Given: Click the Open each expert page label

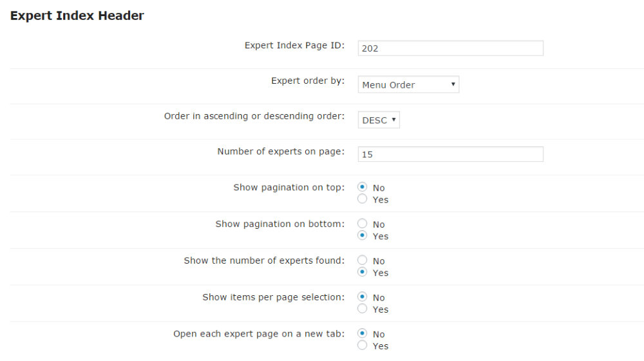Looking at the screenshot, I should pyautogui.click(x=259, y=334).
